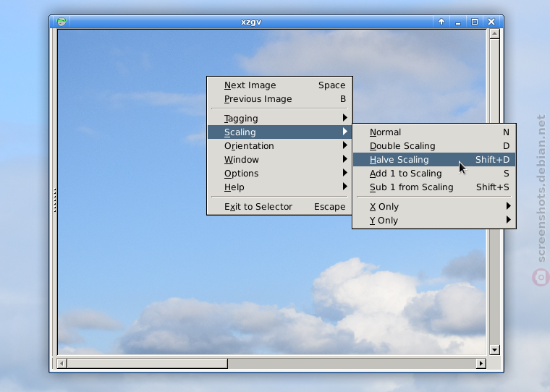This screenshot has height=392, width=550.
Task: Expand the X Only submenu
Action: 434,206
